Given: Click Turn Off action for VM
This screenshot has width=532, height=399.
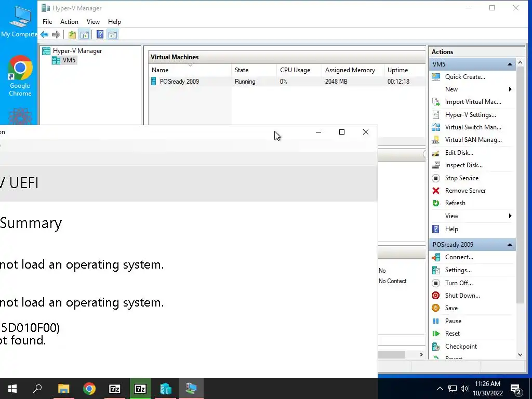Looking at the screenshot, I should pyautogui.click(x=459, y=283).
